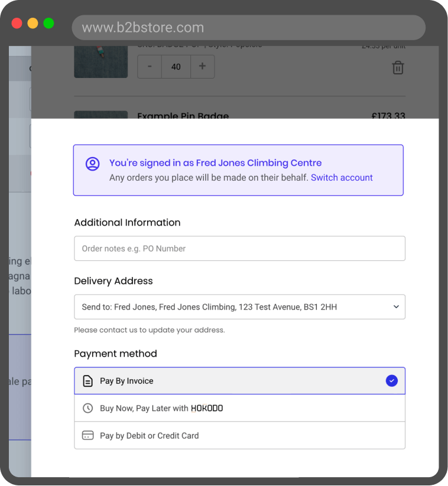Click the clock icon beside Buy Now, Pay Later

pyautogui.click(x=87, y=408)
